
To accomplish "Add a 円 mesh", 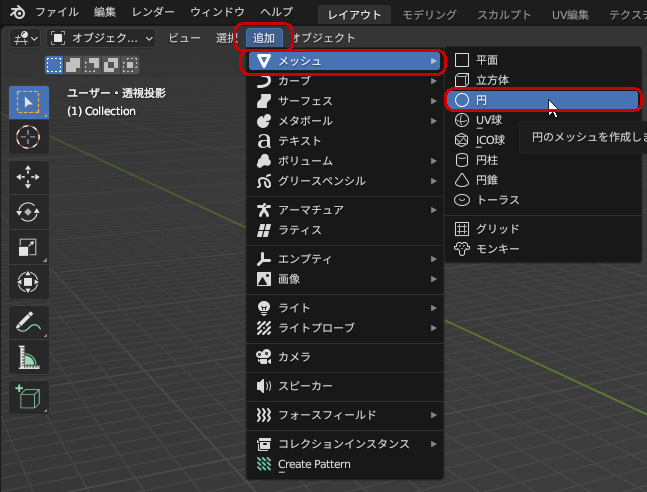I will pos(543,100).
